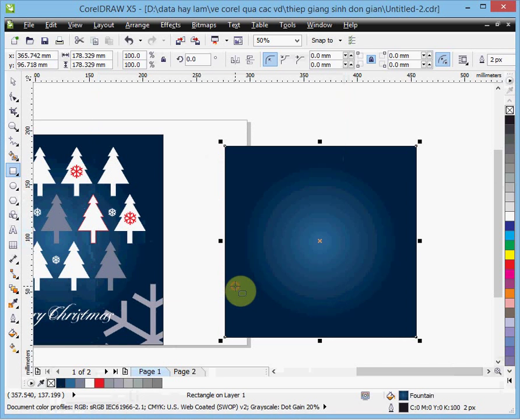Viewport: 520px width, 420px height.
Task: Save the document
Action: pyautogui.click(x=44, y=40)
